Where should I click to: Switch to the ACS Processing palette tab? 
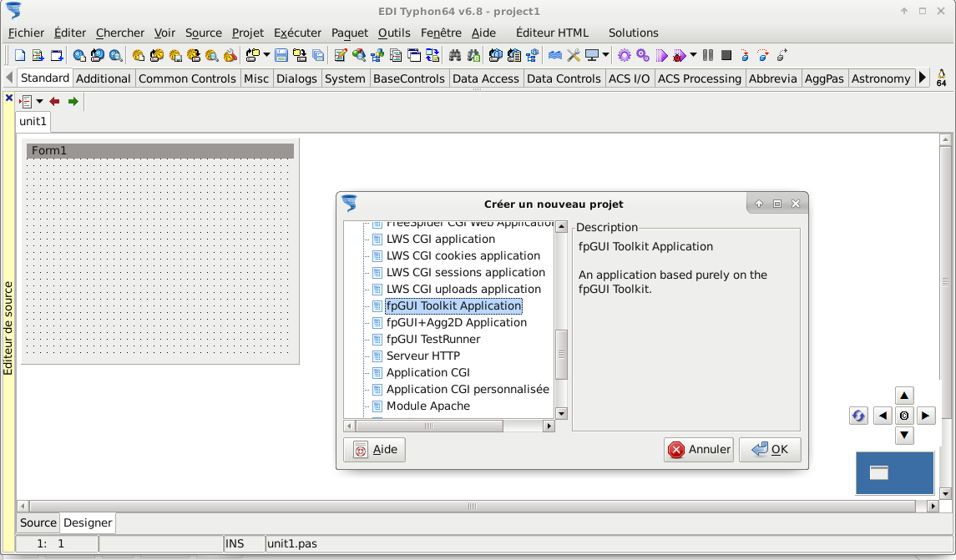(700, 78)
